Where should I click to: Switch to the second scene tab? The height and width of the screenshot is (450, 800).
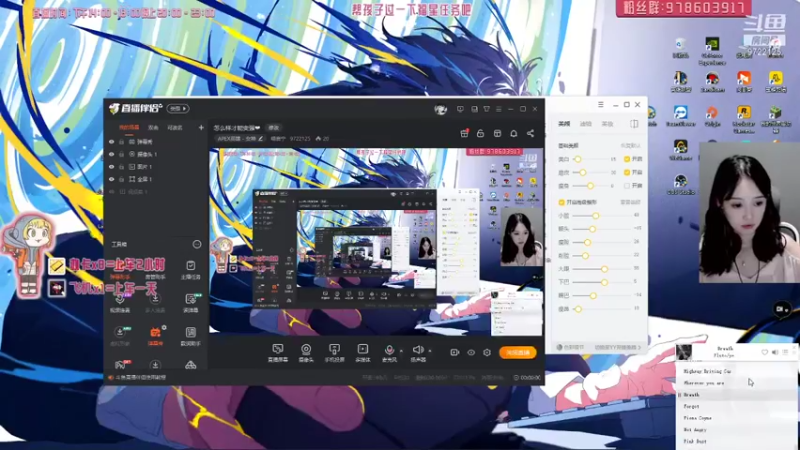coord(153,128)
